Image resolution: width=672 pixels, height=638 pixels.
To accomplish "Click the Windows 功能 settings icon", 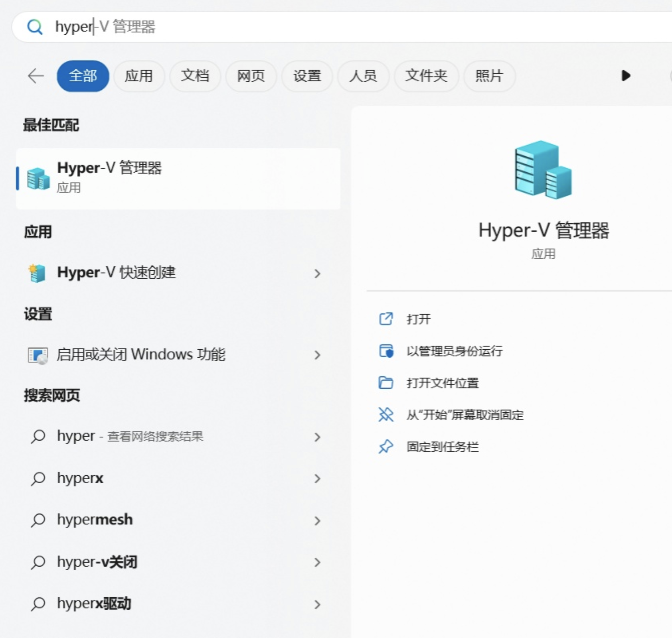I will click(x=38, y=355).
